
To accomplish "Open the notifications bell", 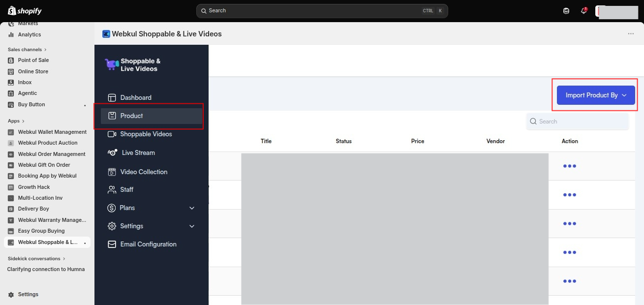I will point(584,11).
